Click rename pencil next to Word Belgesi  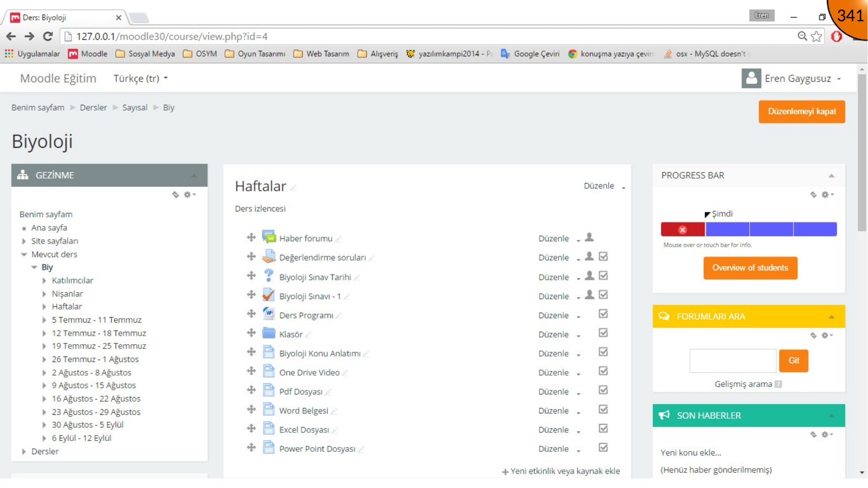[x=334, y=411]
